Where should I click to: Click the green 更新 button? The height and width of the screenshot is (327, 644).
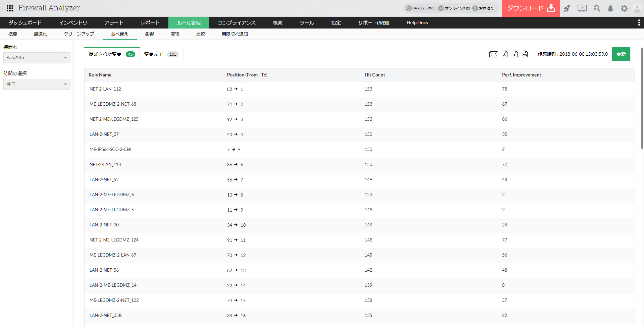621,54
